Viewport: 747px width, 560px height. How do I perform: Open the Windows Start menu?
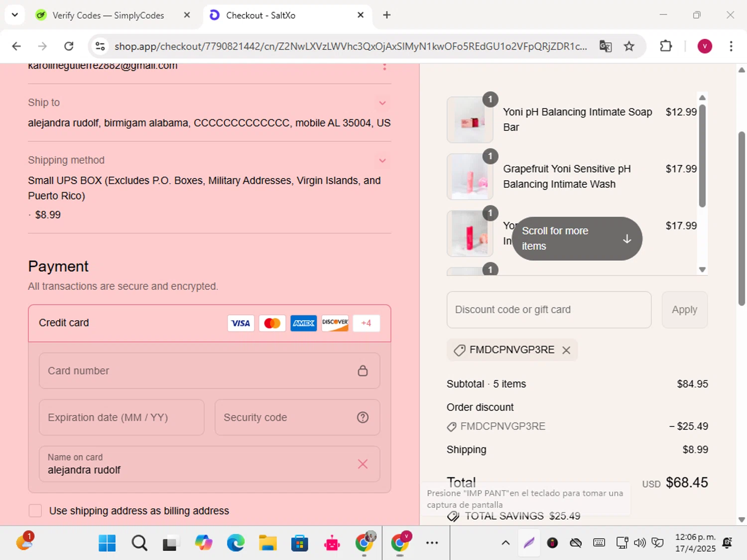(107, 543)
